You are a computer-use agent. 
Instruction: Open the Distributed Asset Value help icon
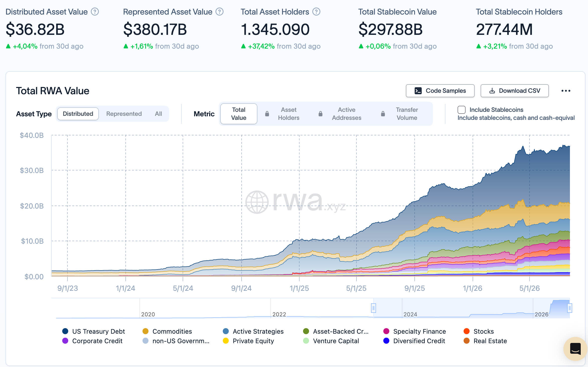[x=95, y=12]
